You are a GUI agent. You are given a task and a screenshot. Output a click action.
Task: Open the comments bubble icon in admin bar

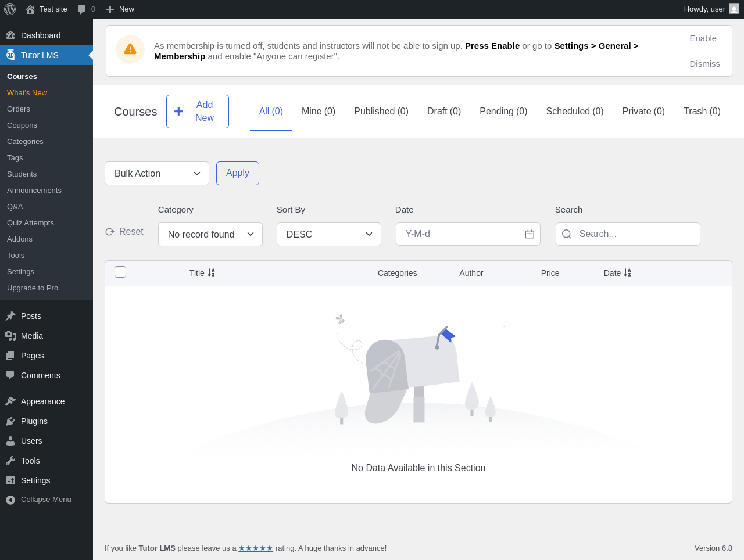82,9
